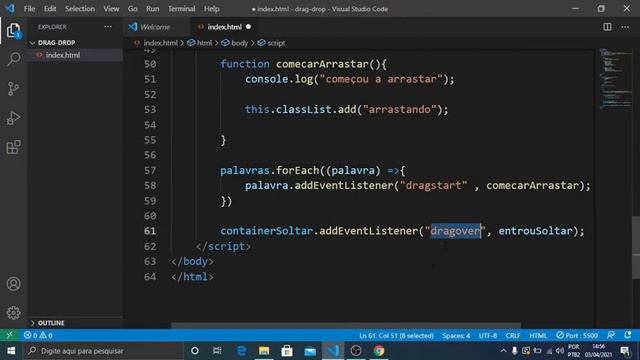Click the volume icon in system tray
The width and height of the screenshot is (640, 360).
pos(560,351)
